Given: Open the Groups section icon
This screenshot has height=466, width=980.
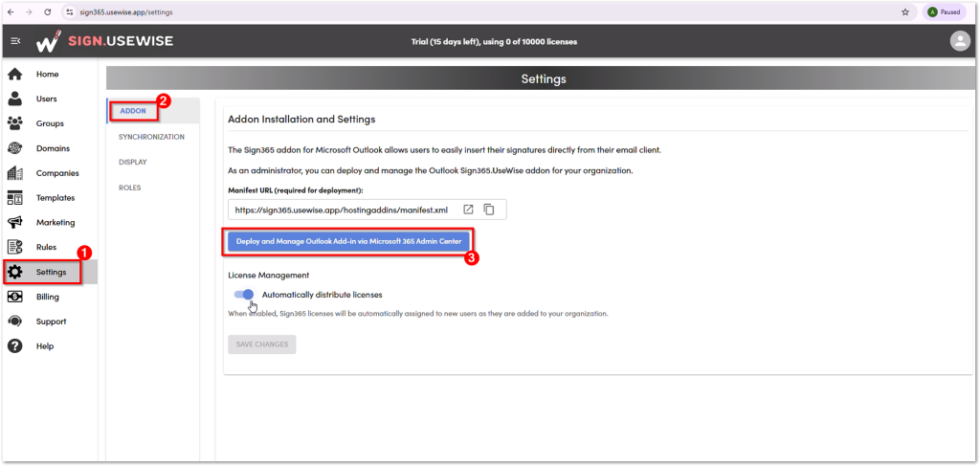Looking at the screenshot, I should 15,123.
